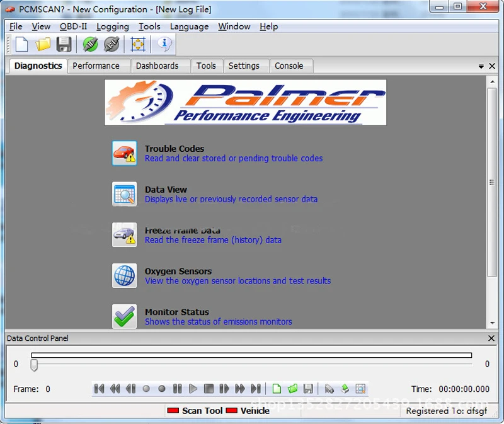The height and width of the screenshot is (424, 504).
Task: Open the View menu
Action: pos(41,26)
